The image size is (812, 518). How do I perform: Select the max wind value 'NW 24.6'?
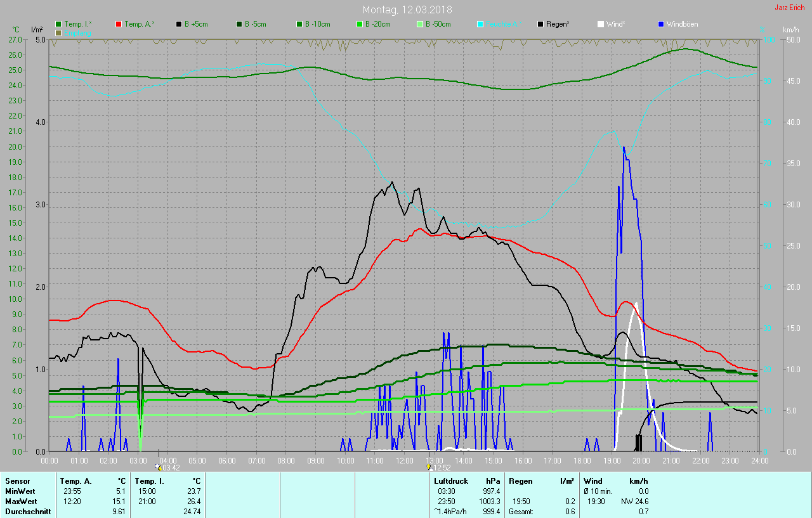[634, 502]
